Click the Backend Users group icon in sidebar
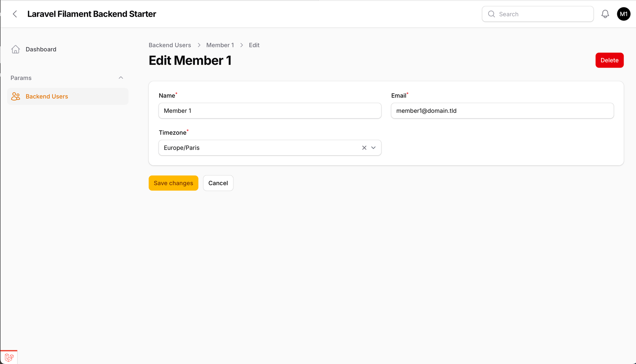 click(x=15, y=96)
